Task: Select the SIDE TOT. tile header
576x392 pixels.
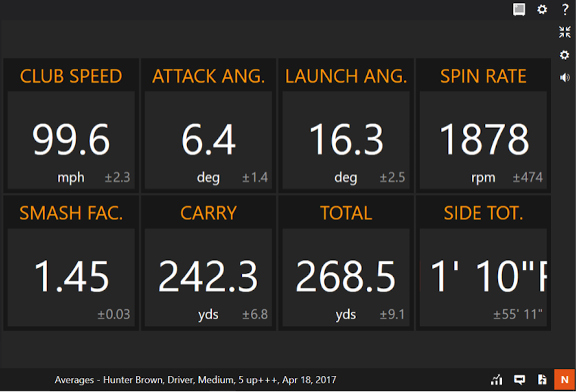Action: [483, 213]
